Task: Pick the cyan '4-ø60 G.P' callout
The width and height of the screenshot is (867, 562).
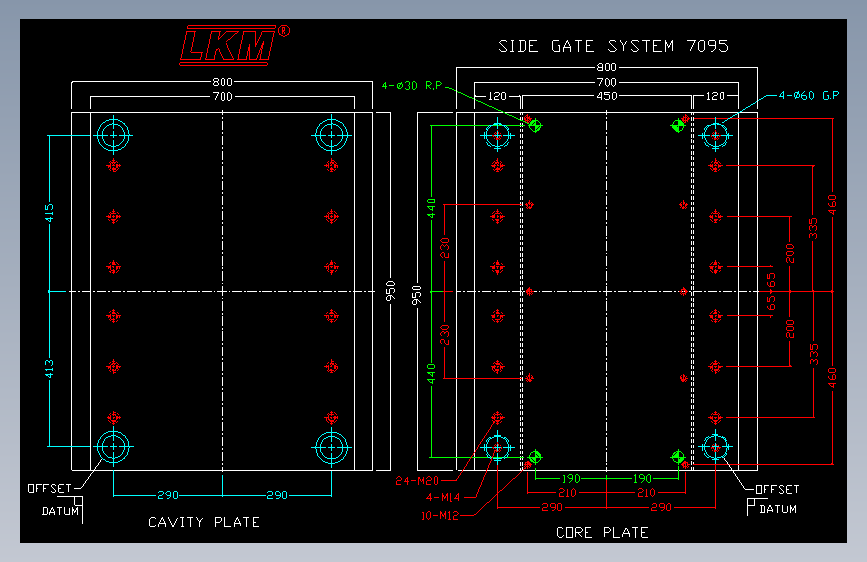Action: click(x=809, y=96)
